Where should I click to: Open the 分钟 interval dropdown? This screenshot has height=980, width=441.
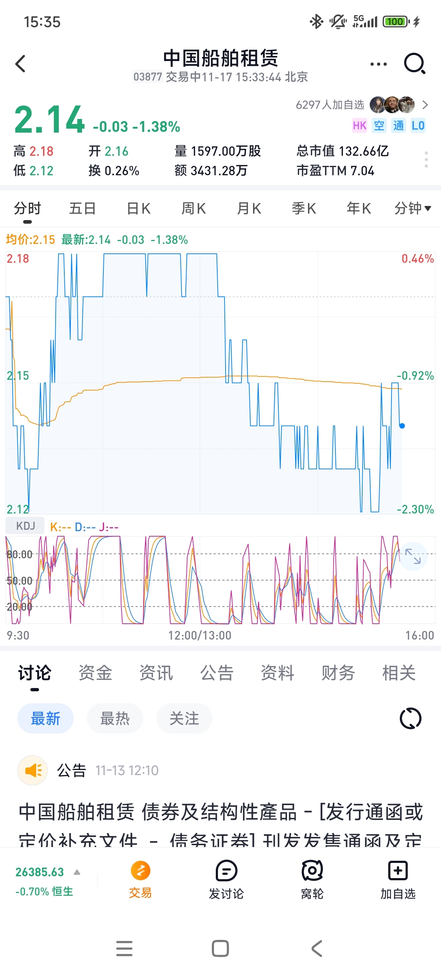[x=412, y=208]
